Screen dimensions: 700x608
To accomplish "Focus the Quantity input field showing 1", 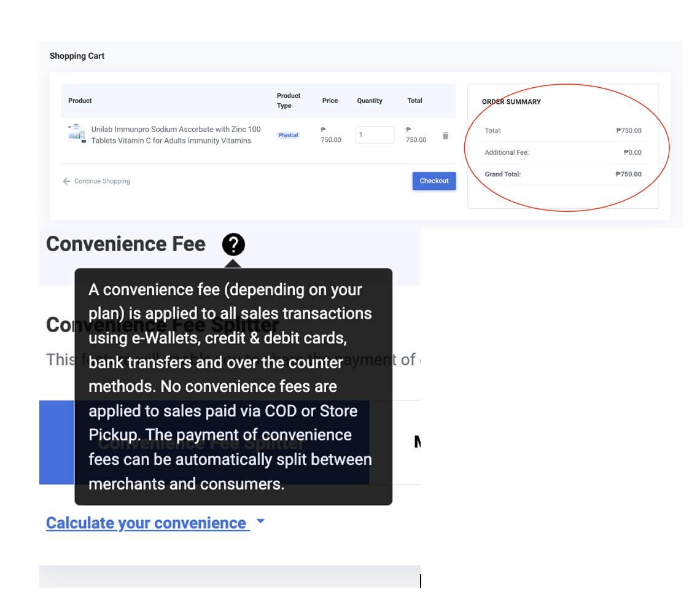I will (x=375, y=135).
